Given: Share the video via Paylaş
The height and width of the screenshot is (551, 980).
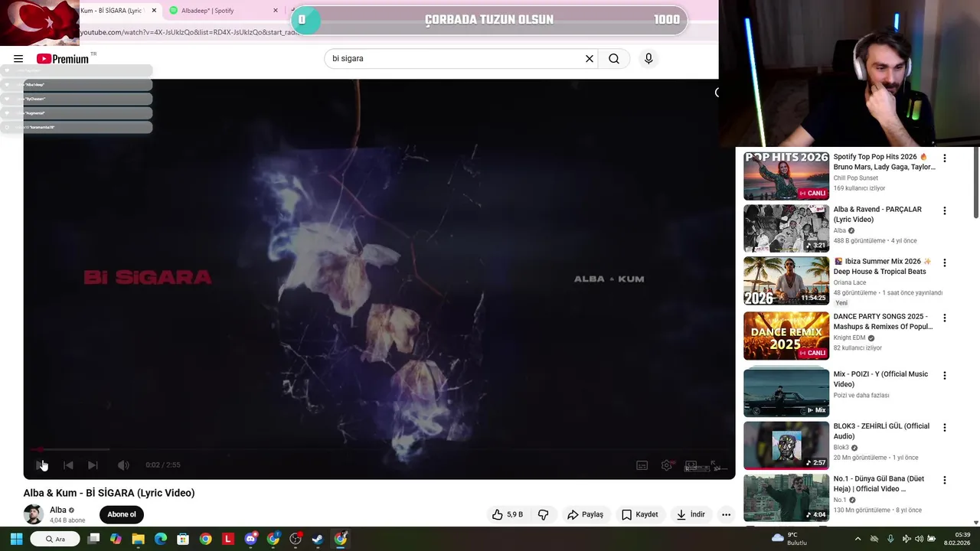Looking at the screenshot, I should pyautogui.click(x=585, y=515).
